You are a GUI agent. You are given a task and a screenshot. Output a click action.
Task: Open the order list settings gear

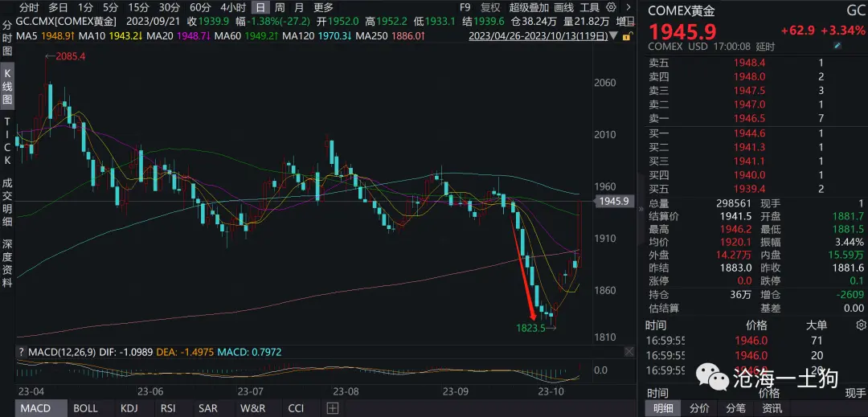pos(860,325)
